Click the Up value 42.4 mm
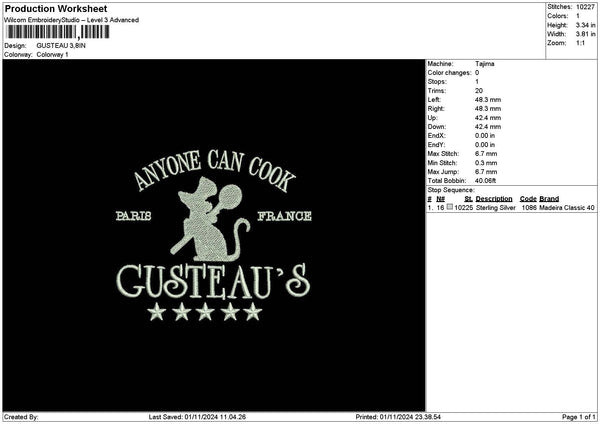The image size is (600, 424). coord(488,118)
